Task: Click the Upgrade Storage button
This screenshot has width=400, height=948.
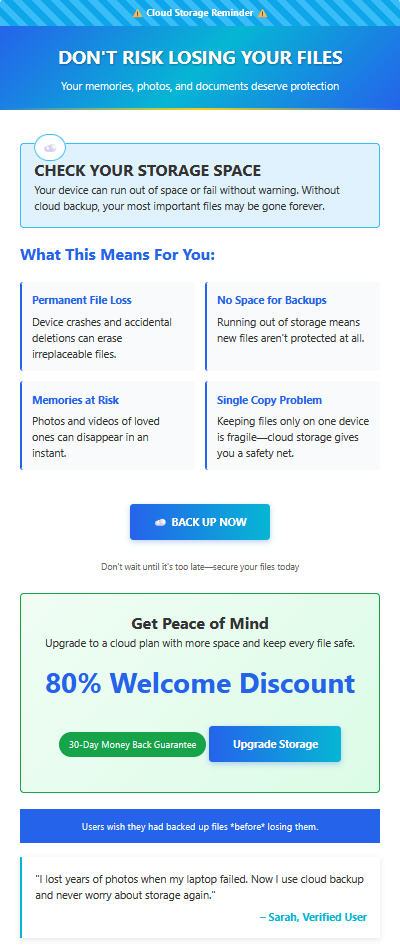Action: [x=275, y=744]
